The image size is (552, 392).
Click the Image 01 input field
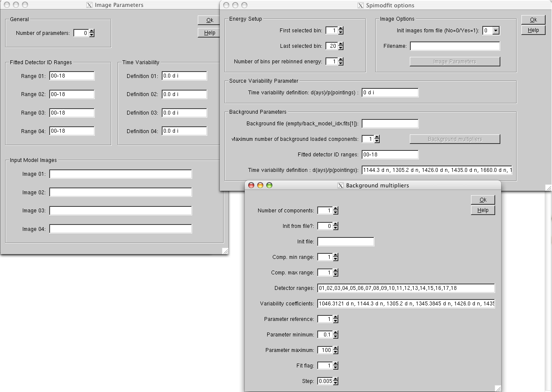coord(121,174)
